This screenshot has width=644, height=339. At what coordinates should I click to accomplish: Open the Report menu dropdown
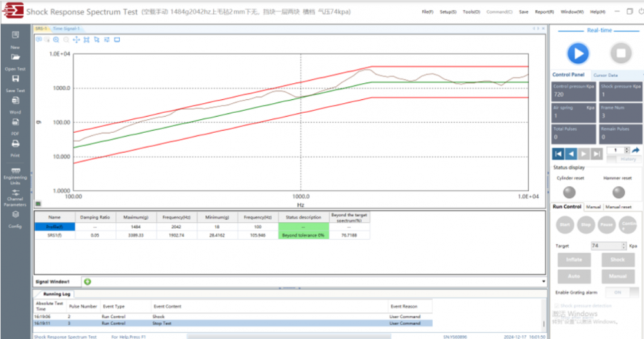(545, 12)
